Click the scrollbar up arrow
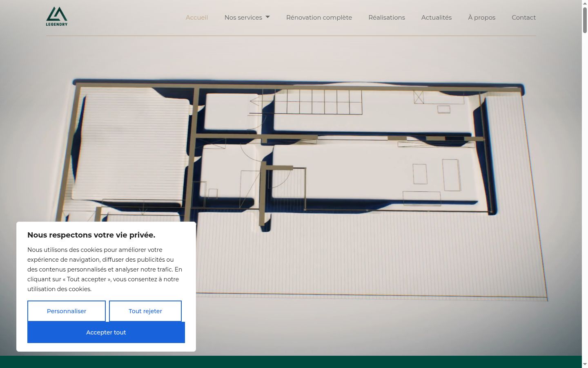This screenshot has height=368, width=588. tap(585, 3)
